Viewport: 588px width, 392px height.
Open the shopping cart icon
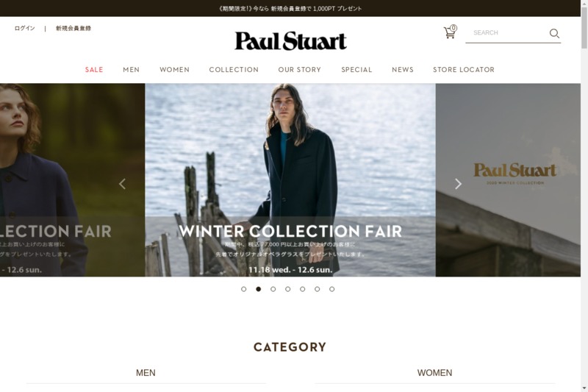tap(450, 32)
